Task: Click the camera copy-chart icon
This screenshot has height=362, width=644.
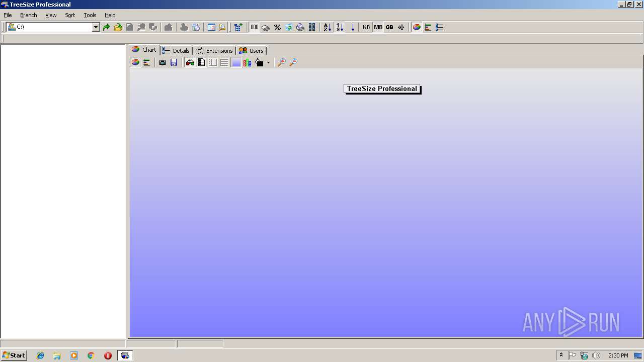Action: pyautogui.click(x=163, y=62)
